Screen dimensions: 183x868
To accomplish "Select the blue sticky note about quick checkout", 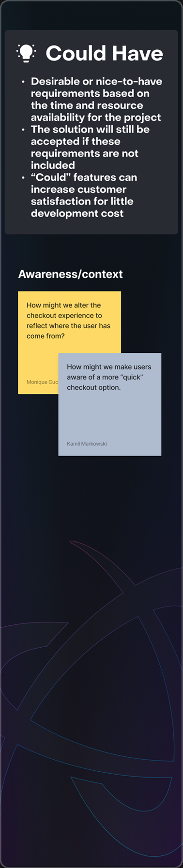I will tap(110, 404).
